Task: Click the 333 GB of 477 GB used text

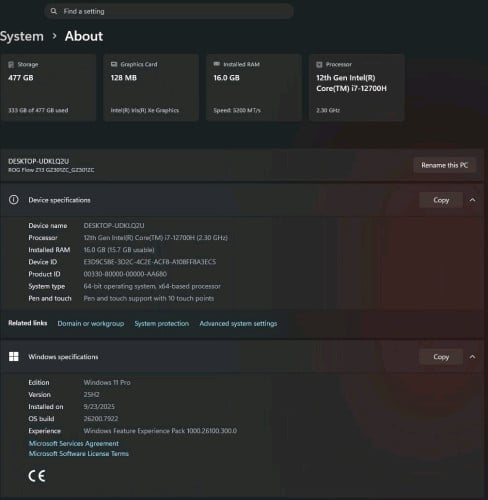Action: (38, 110)
